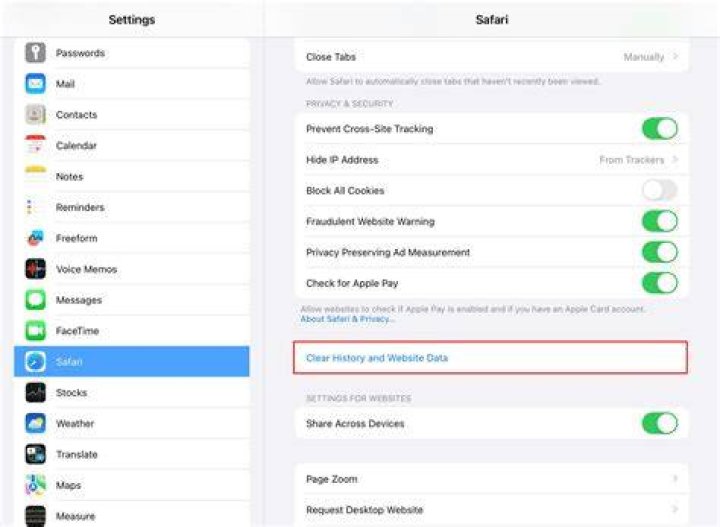Select Contacts label in sidebar
Viewport: 720px width, 527px height.
click(76, 115)
